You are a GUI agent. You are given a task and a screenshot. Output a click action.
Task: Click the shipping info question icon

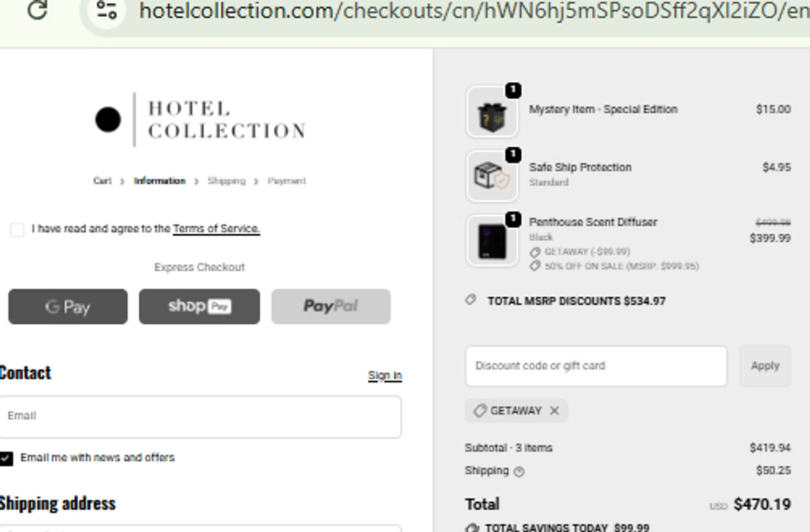point(519,472)
